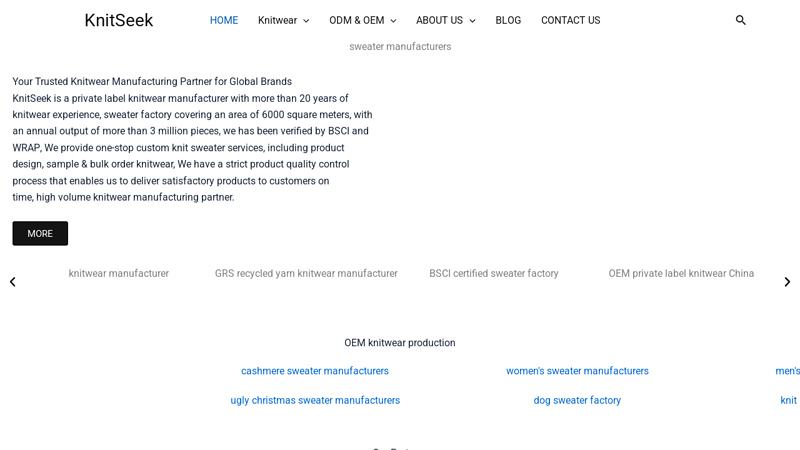The width and height of the screenshot is (800, 450).
Task: Click the Knitwear menu label
Action: pyautogui.click(x=277, y=20)
